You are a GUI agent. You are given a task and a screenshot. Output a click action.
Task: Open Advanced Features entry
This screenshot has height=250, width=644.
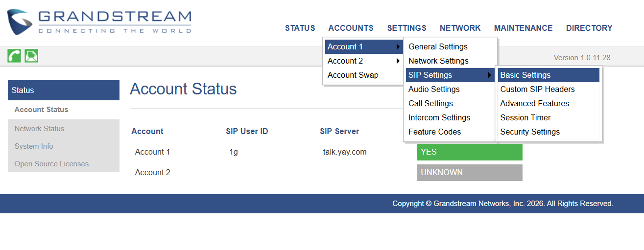click(549, 104)
